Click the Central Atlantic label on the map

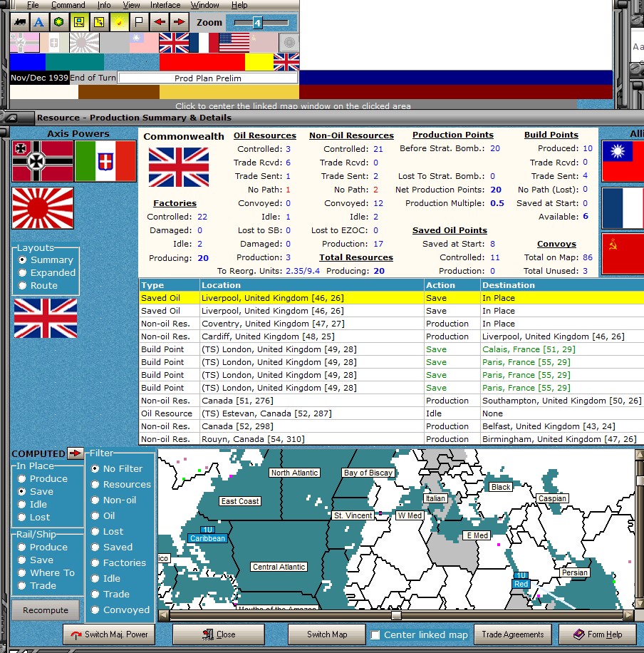click(279, 567)
